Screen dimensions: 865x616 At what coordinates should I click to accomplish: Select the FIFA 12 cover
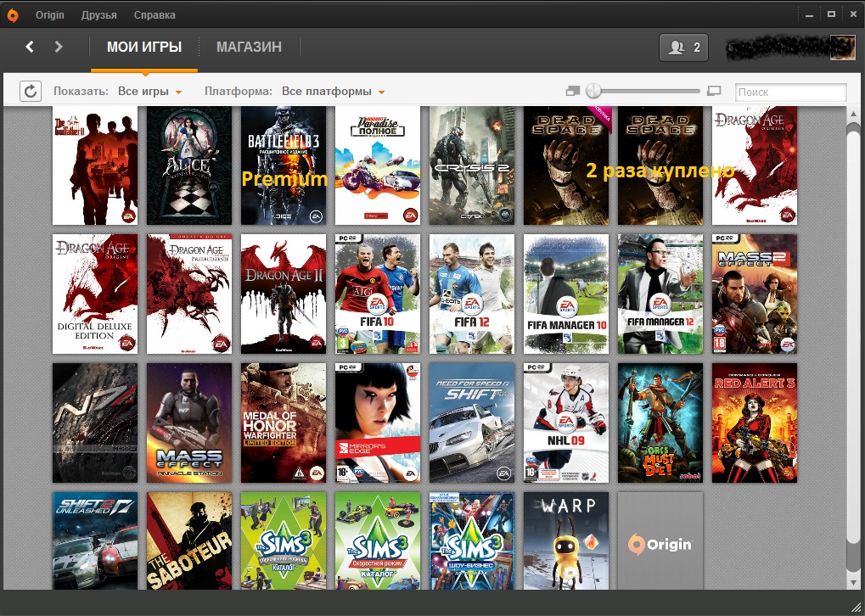(472, 294)
